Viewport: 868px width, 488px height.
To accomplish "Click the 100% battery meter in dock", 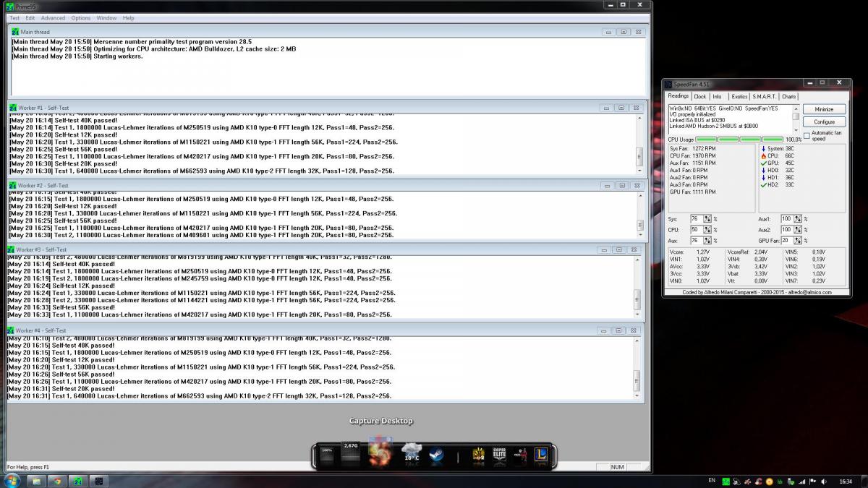I will (327, 456).
